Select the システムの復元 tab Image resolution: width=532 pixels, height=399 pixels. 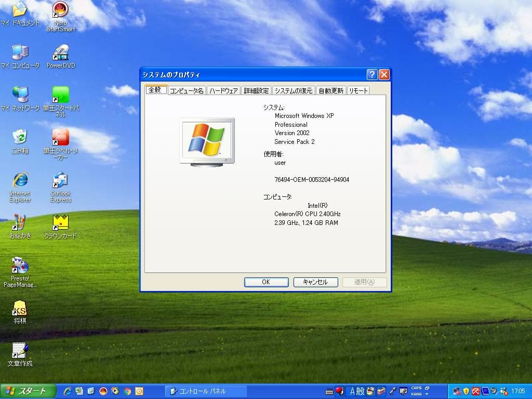[294, 90]
